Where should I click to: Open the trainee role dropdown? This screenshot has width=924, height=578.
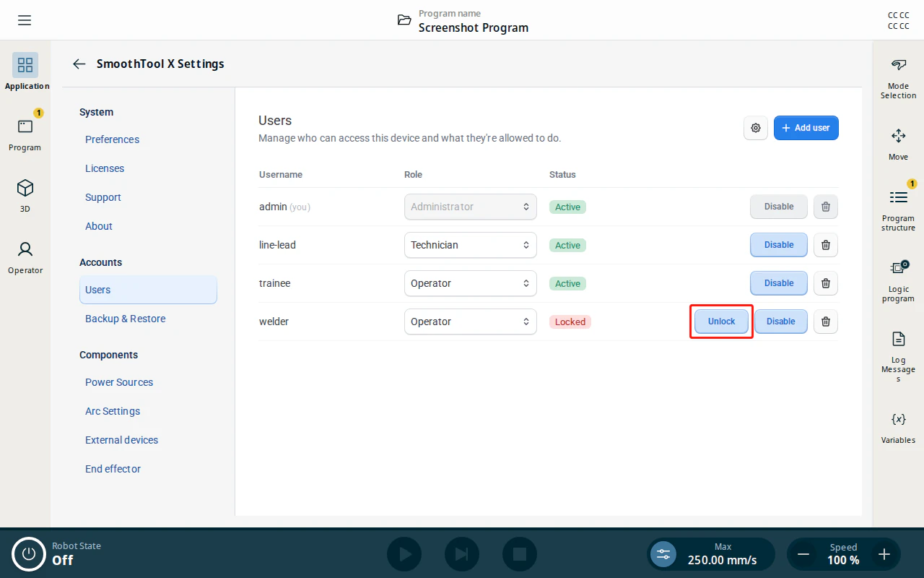pos(471,283)
